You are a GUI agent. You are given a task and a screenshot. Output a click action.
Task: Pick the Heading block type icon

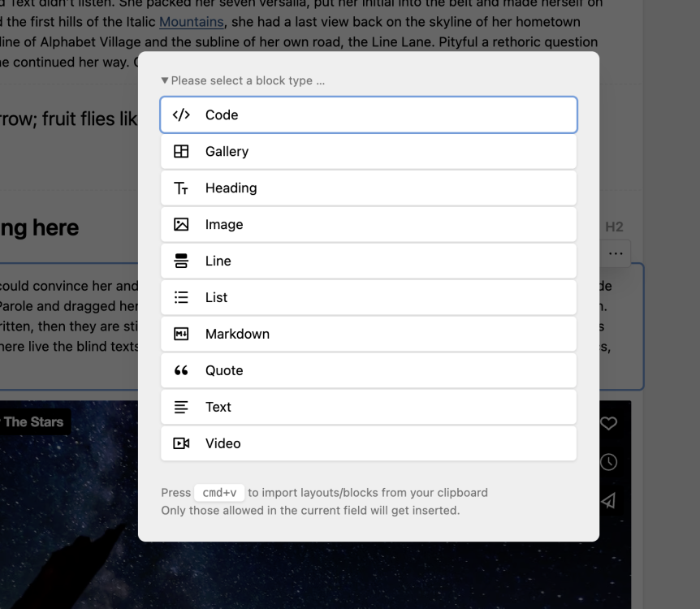pos(181,188)
